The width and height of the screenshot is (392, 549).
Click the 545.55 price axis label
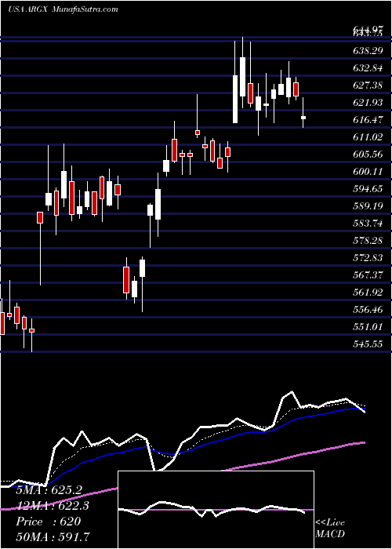pos(367,344)
